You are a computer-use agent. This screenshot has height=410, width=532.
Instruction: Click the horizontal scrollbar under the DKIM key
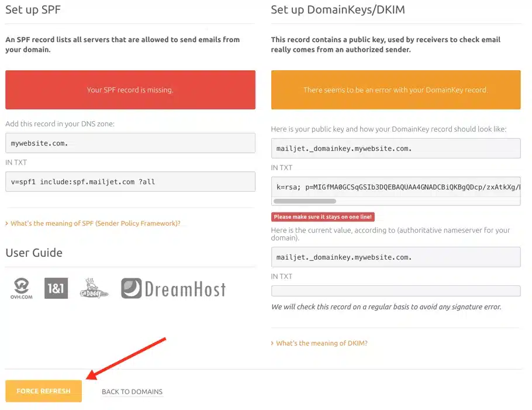(305, 201)
